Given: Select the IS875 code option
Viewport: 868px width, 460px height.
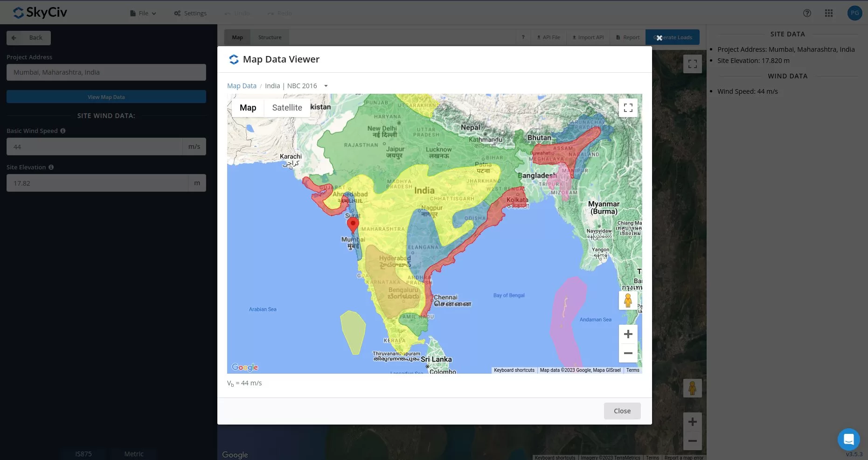Looking at the screenshot, I should click(83, 453).
